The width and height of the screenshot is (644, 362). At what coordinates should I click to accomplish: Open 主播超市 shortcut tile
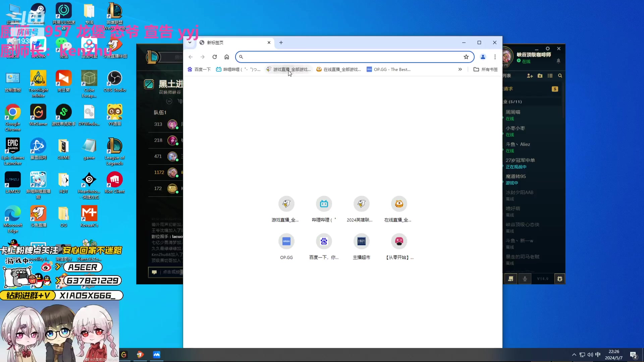pyautogui.click(x=361, y=247)
